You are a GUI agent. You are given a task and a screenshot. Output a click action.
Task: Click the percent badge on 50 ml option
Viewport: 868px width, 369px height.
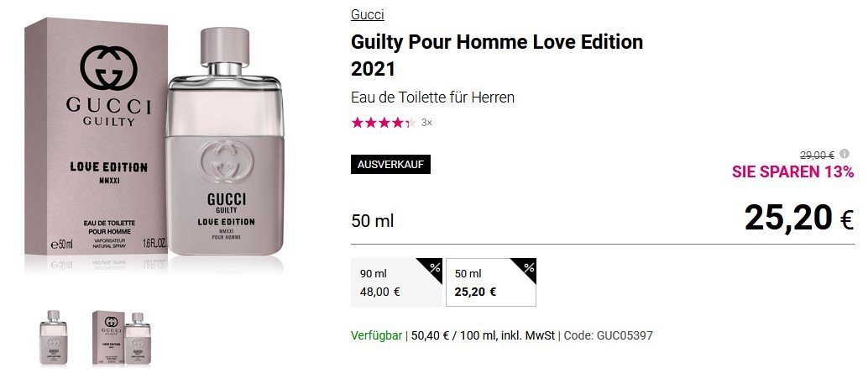coord(527,267)
